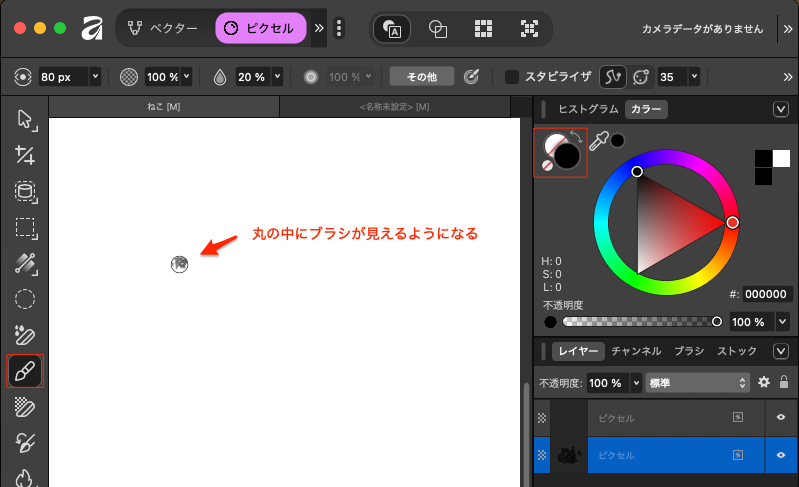Enable the スタビライザ checkbox
799x487 pixels.
click(x=512, y=76)
